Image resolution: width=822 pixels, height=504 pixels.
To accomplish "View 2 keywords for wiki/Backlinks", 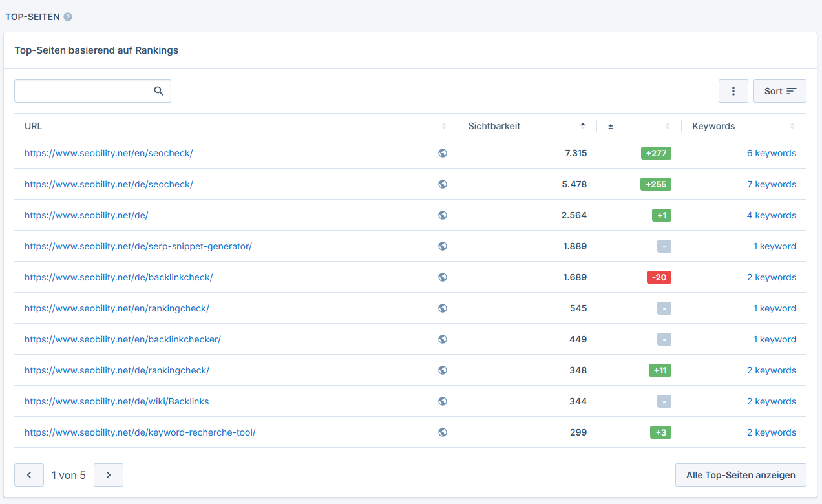I will [772, 401].
